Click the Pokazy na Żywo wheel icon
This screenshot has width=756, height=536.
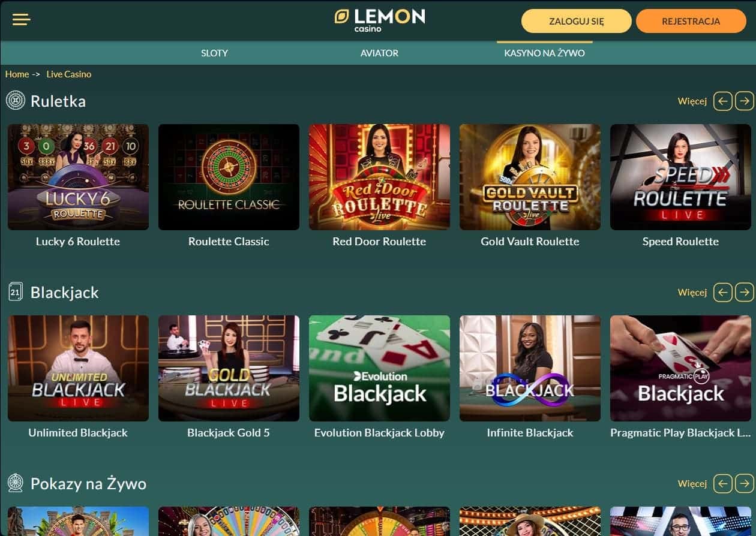point(16,483)
